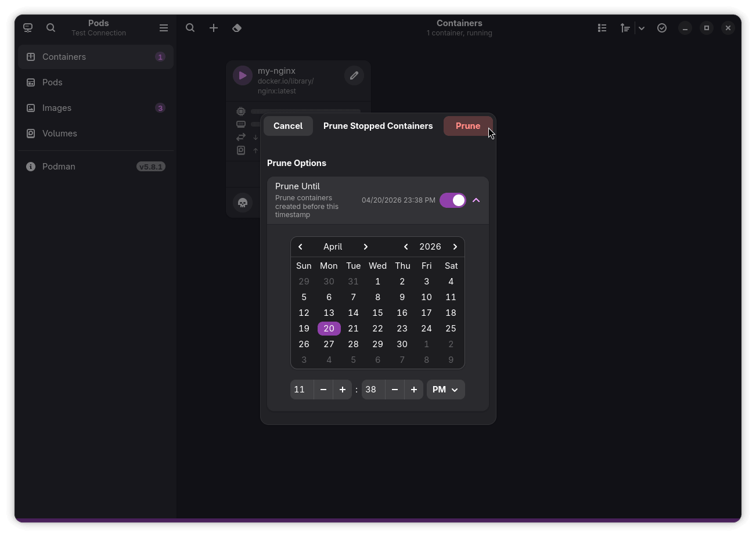Disable the Prune Until toggle switch
This screenshot has width=756, height=537.
point(453,200)
